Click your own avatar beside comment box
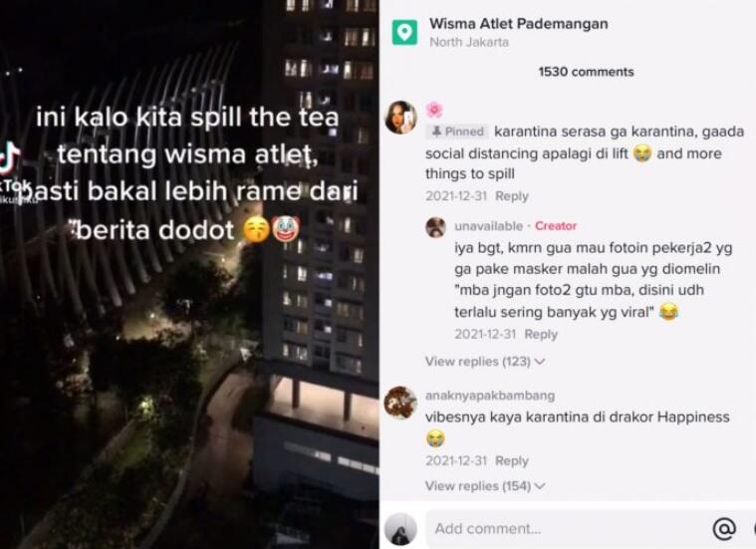 [400, 529]
